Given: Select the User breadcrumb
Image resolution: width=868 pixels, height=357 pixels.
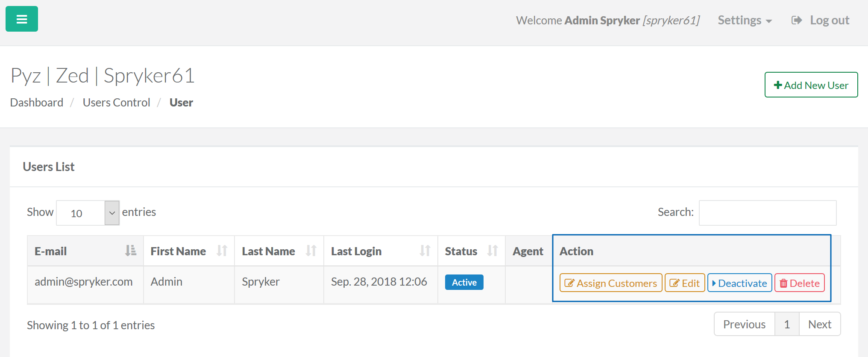Looking at the screenshot, I should (181, 103).
